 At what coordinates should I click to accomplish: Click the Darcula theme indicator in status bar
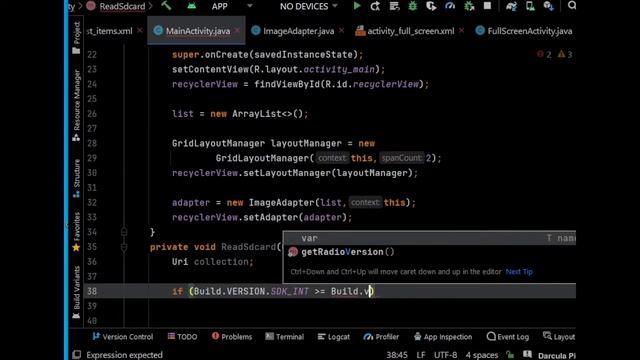click(x=557, y=356)
